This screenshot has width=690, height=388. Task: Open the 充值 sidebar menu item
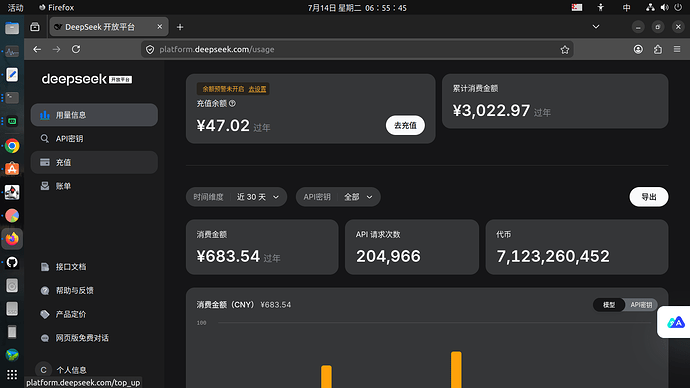pyautogui.click(x=94, y=162)
